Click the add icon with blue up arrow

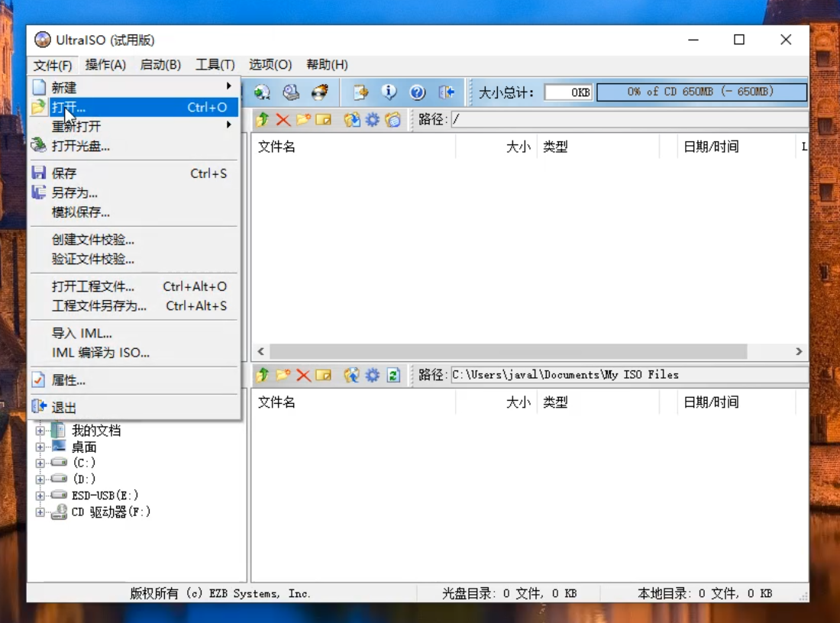point(352,375)
